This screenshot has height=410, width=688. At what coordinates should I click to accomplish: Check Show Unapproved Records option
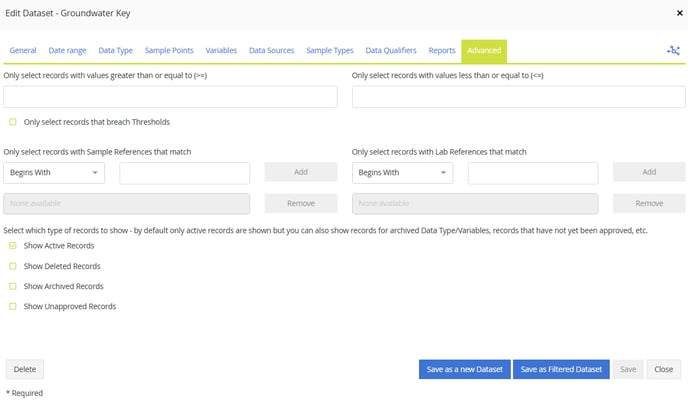coord(13,306)
